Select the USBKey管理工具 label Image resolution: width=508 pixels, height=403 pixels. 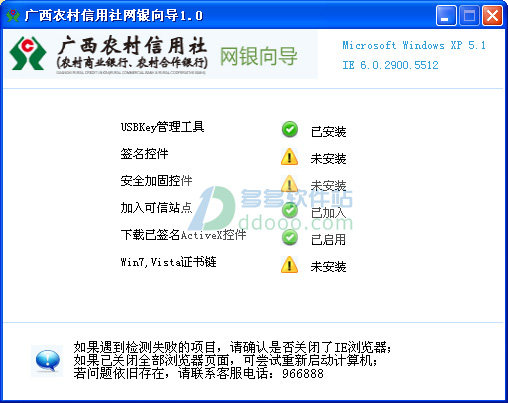click(162, 127)
